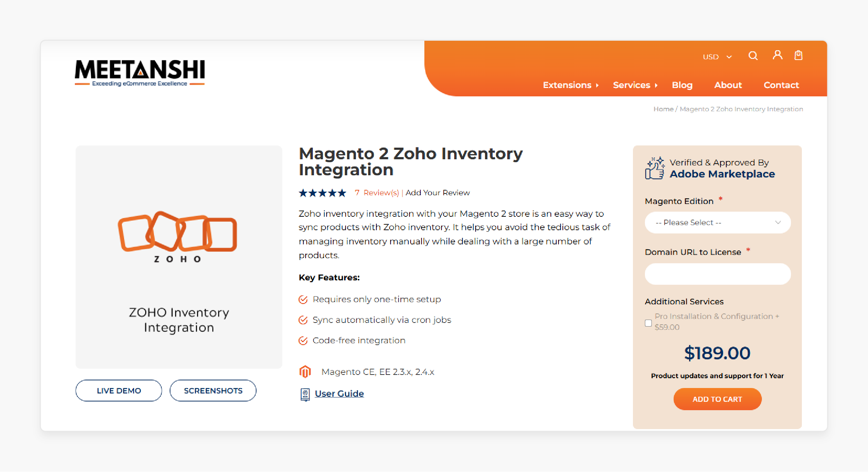Click Add Your Review link

point(437,193)
